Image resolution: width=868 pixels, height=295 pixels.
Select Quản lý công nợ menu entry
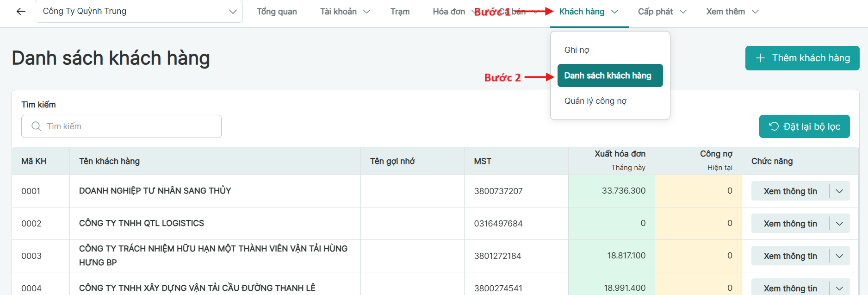pos(595,101)
